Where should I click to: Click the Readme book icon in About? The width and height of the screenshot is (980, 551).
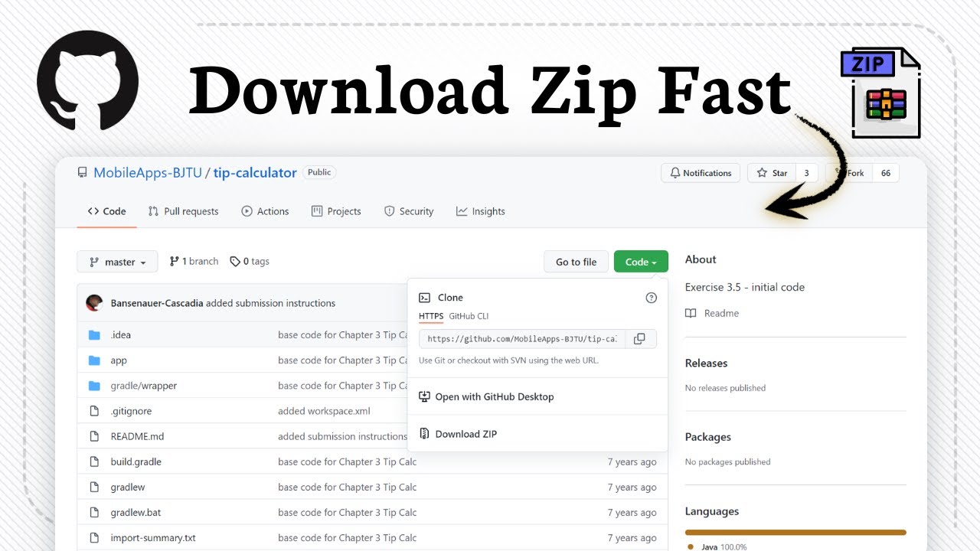691,313
